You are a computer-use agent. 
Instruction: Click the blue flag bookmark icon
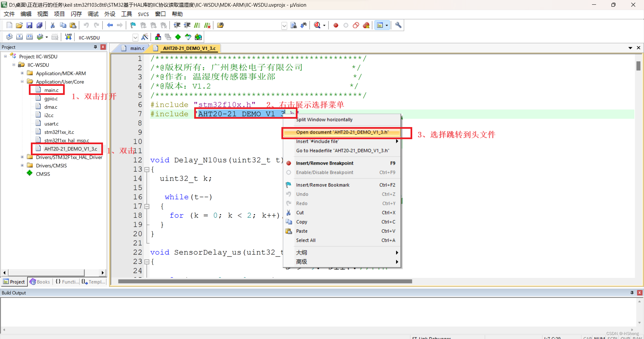[x=133, y=25]
